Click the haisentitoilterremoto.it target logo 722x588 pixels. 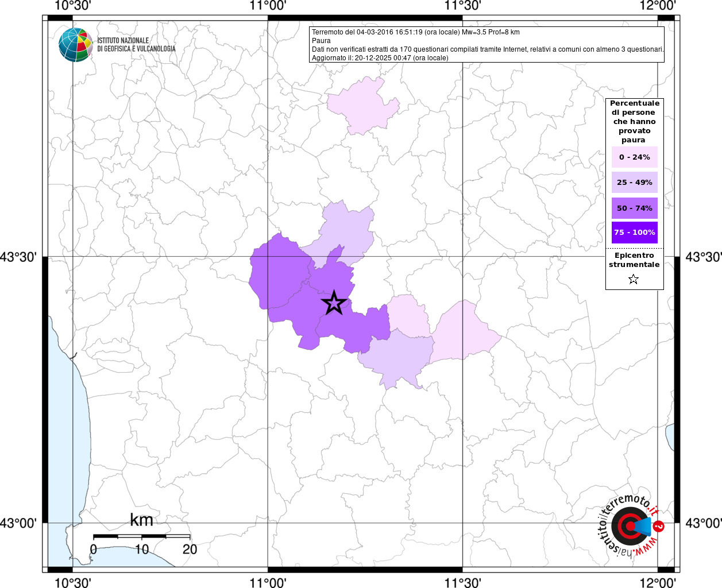[x=631, y=526]
